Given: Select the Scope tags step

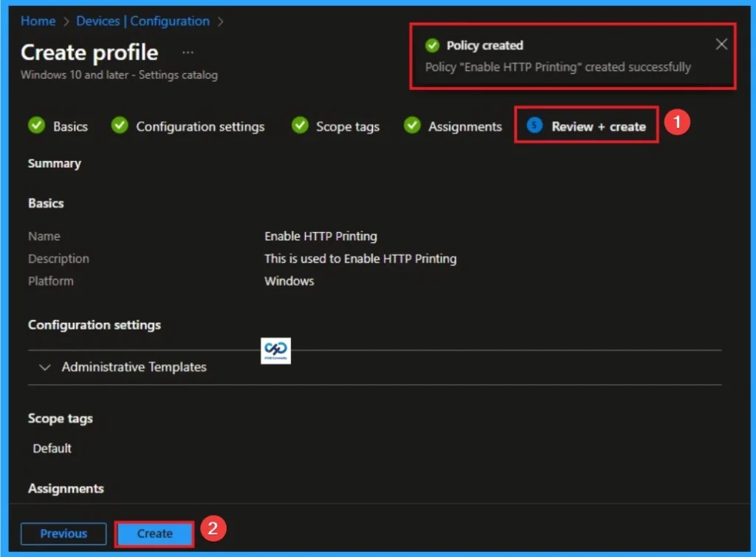Looking at the screenshot, I should point(345,126).
